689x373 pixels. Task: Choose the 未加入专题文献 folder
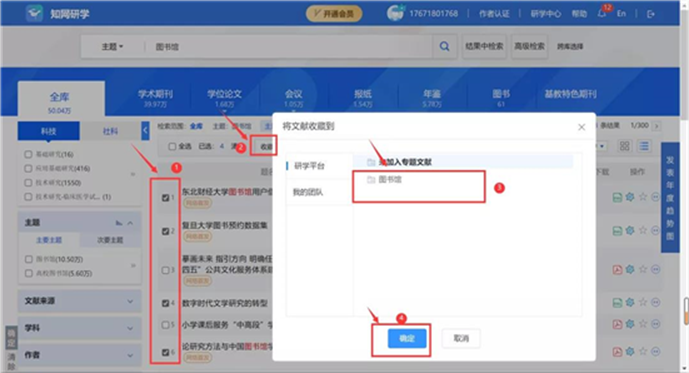point(464,162)
